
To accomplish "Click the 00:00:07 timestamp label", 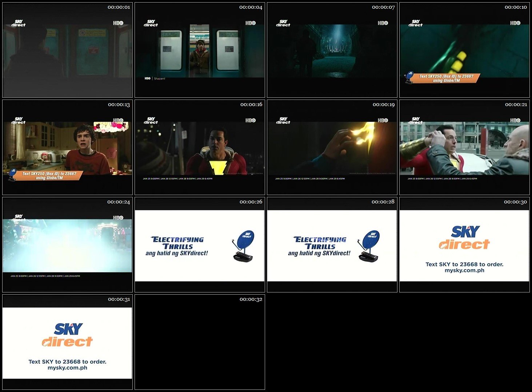I will tap(383, 7).
